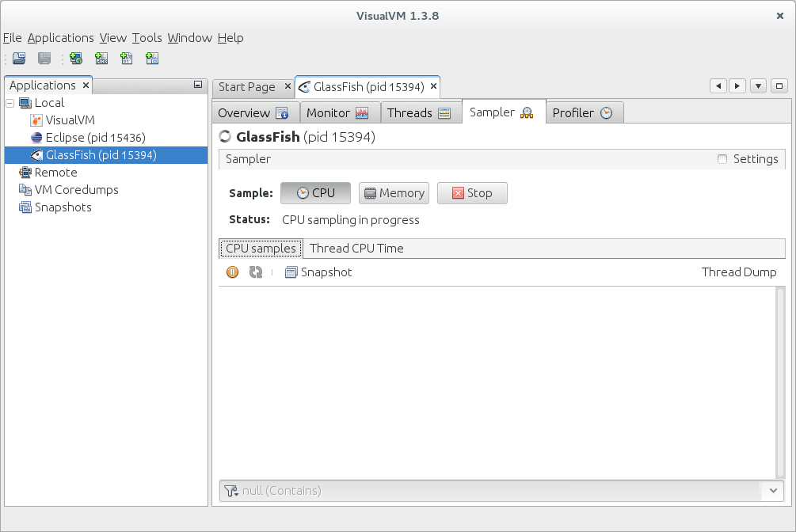Click the Add JMX Connection toolbar icon
The height and width of the screenshot is (532, 796).
[101, 59]
